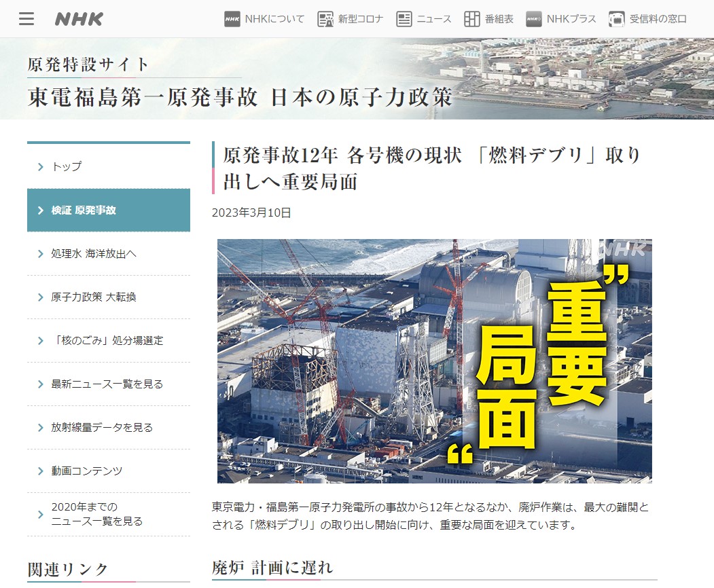Open 放射線量データを見る sidebar item
Image resolution: width=714 pixels, height=588 pixels.
[x=109, y=427]
